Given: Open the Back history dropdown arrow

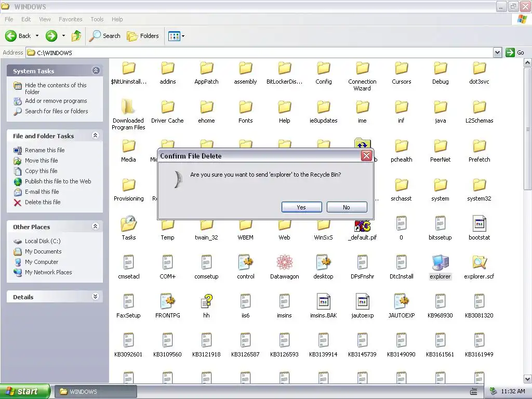Looking at the screenshot, I should [37, 36].
